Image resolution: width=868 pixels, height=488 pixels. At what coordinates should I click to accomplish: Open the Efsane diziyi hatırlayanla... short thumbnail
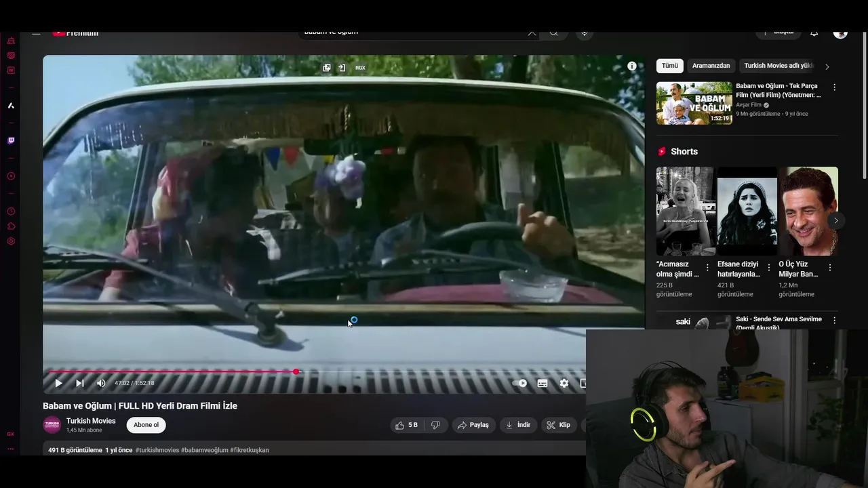point(747,211)
